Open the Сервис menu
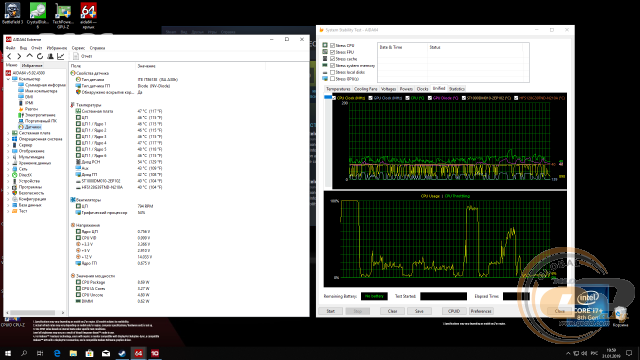 pyautogui.click(x=78, y=48)
